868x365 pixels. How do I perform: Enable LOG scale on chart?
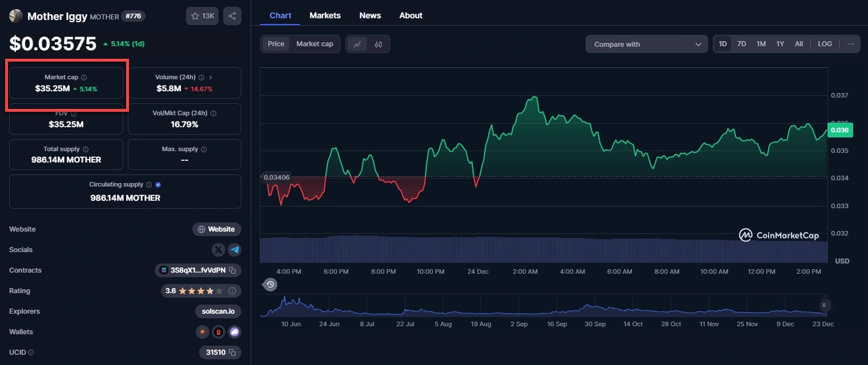click(825, 44)
